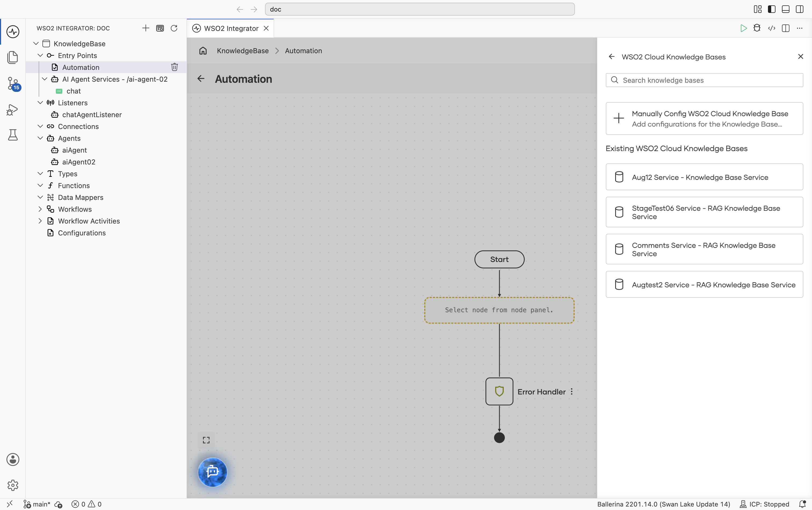Collapse the Listeners section

[x=40, y=103]
